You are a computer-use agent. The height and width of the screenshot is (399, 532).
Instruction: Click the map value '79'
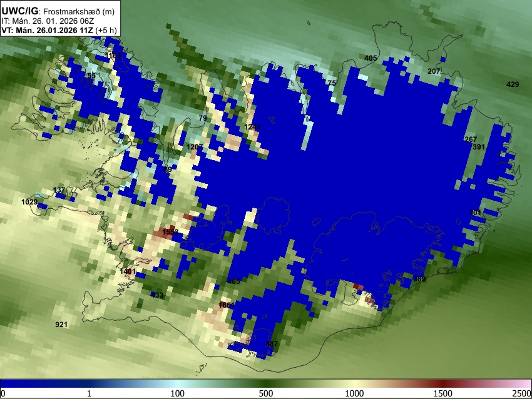point(203,118)
